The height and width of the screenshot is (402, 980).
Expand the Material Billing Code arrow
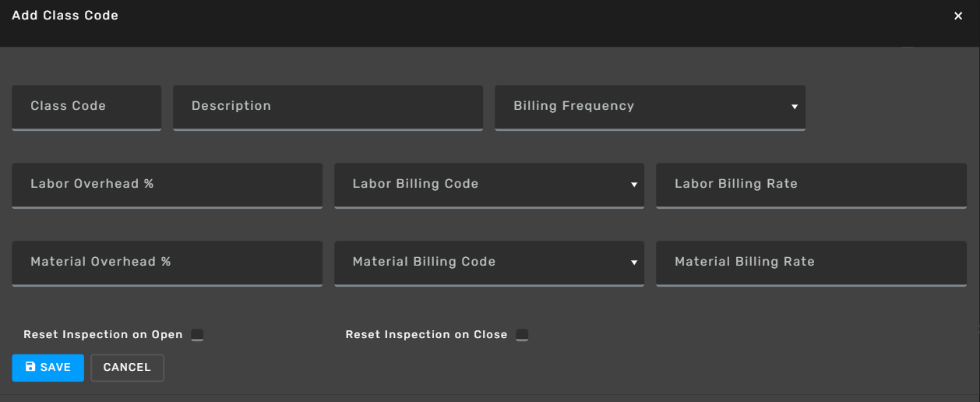pyautogui.click(x=634, y=263)
